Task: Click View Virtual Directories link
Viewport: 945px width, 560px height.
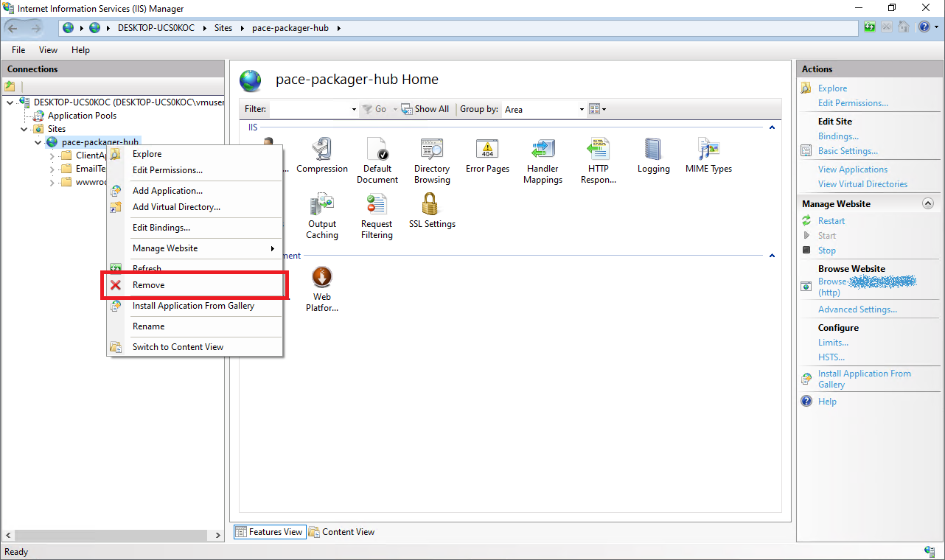Action: point(862,184)
